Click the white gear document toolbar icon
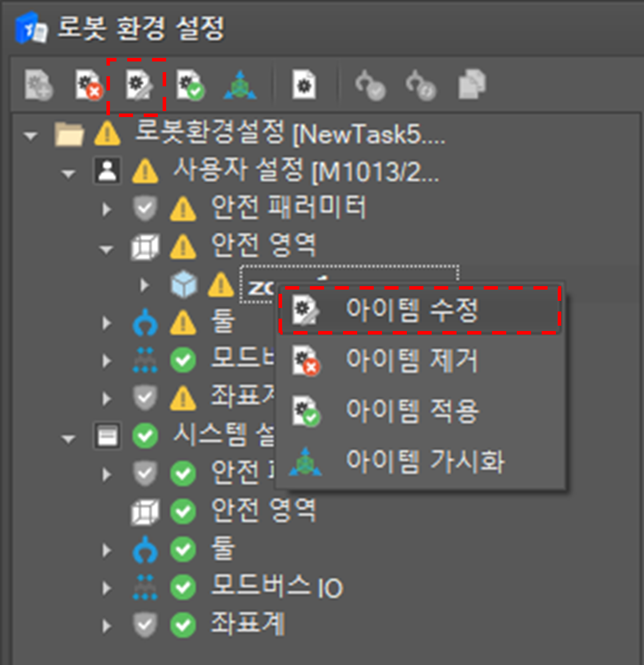Image resolution: width=644 pixels, height=665 pixels. click(305, 86)
